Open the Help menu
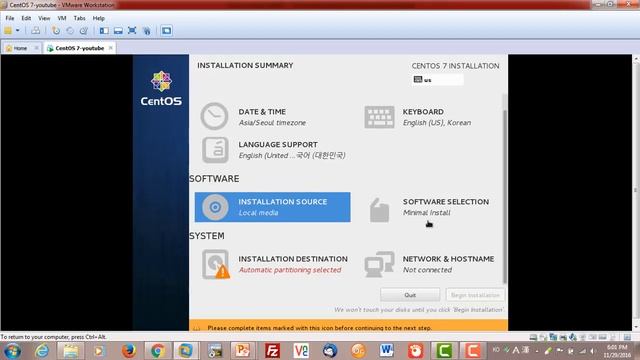Screen dimensions: 640x360 (98, 18)
